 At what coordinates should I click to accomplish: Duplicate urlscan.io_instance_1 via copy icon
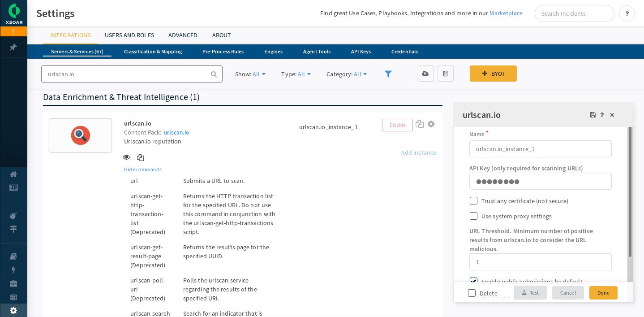[x=420, y=124]
